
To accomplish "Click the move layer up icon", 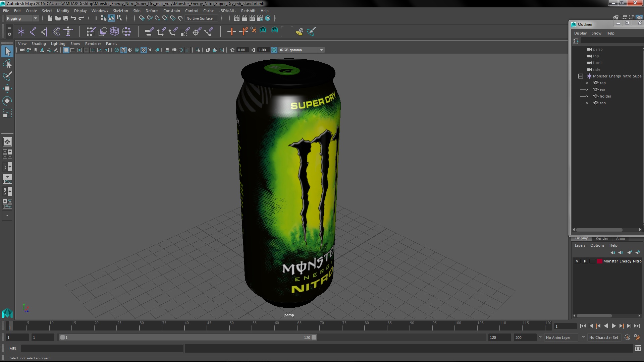I will (x=613, y=252).
